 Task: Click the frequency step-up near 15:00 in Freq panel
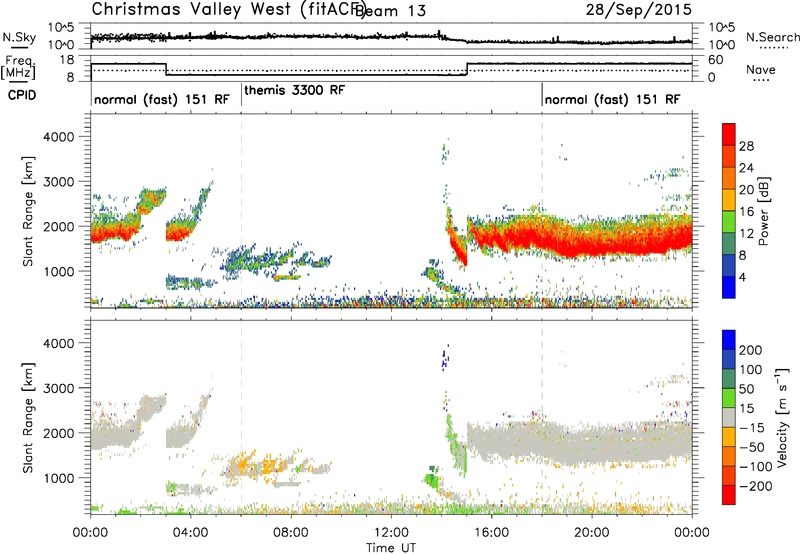467,69
